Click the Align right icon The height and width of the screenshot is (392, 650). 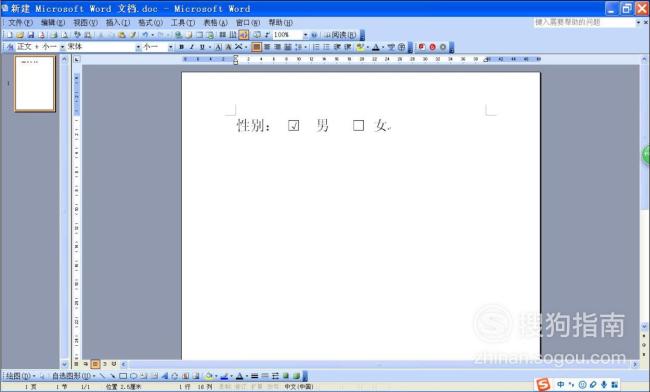278,47
